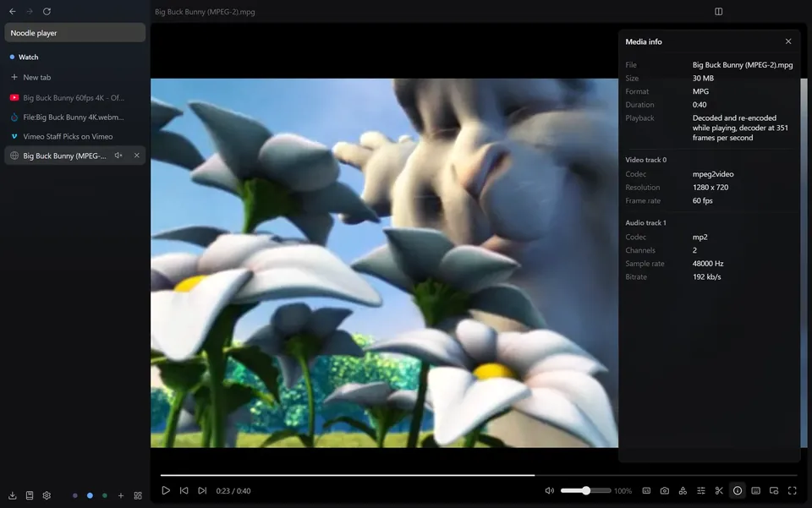
Task: Select the 30 MB size value
Action: (703, 78)
